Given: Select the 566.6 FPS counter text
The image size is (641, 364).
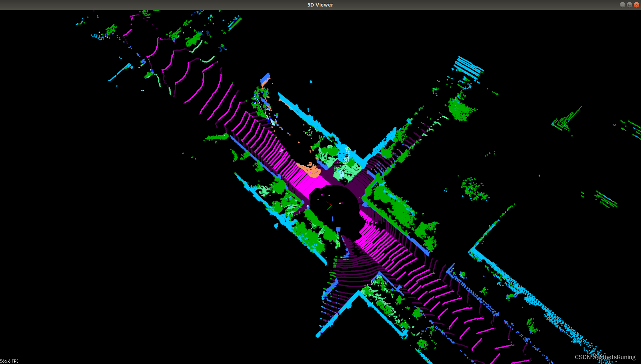Looking at the screenshot, I should [x=9, y=361].
